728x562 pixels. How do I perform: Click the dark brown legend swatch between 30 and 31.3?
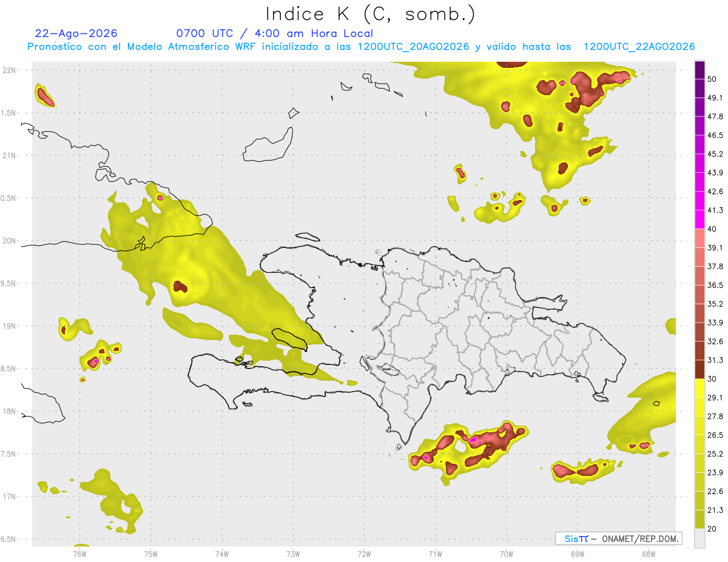click(x=699, y=369)
